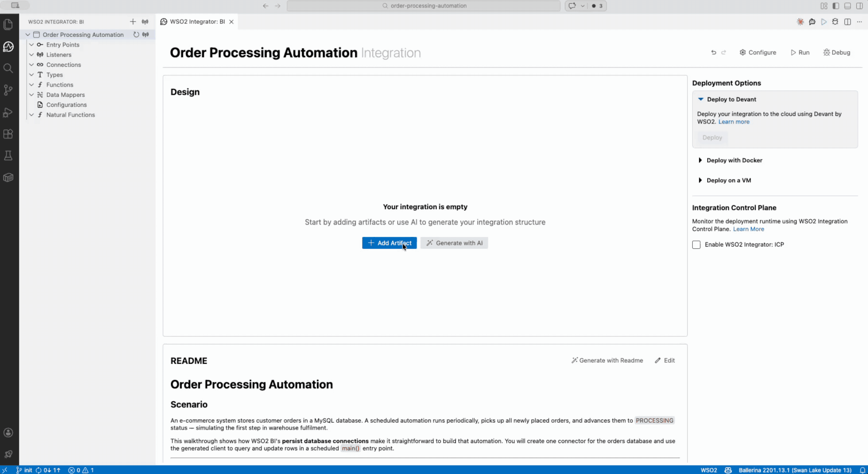The width and height of the screenshot is (868, 474).
Task: Collapse the Deploy to Devant section
Action: click(701, 100)
